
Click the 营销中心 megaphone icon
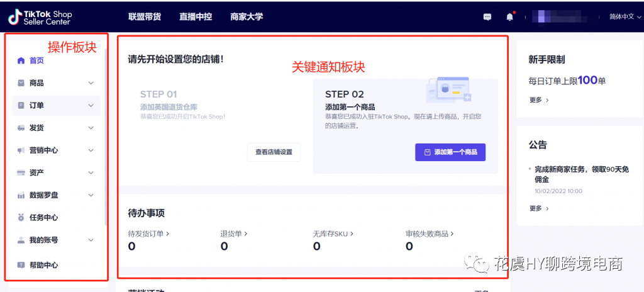pos(21,150)
